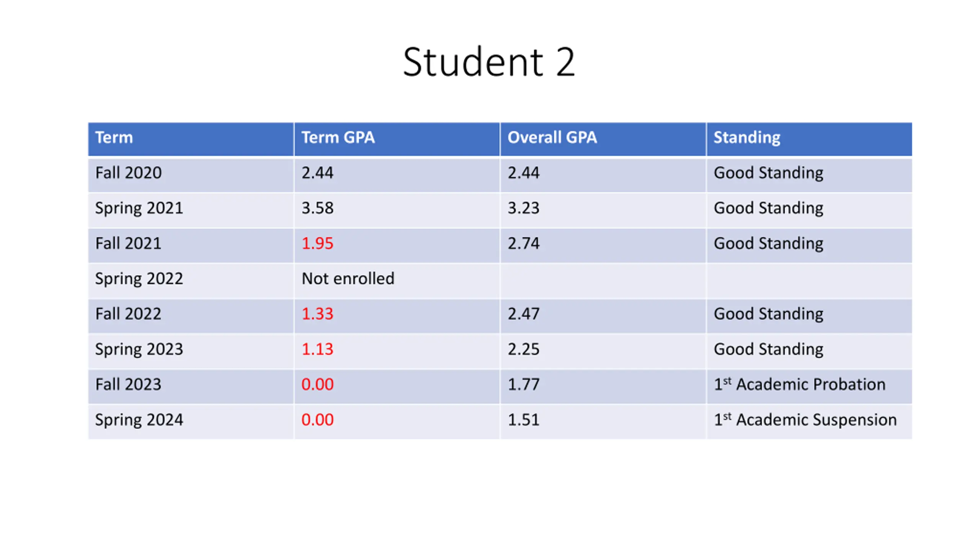Click the red 1.33 term GPA

tap(317, 314)
